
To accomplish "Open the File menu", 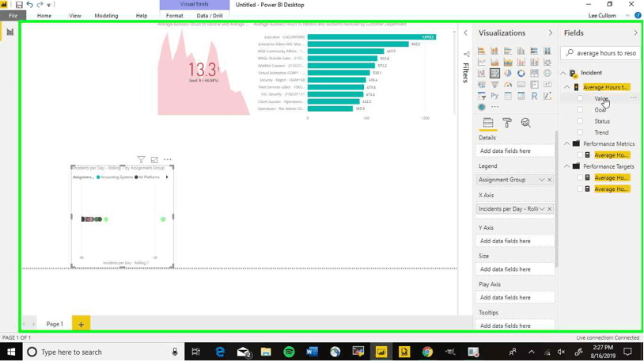I will point(13,16).
